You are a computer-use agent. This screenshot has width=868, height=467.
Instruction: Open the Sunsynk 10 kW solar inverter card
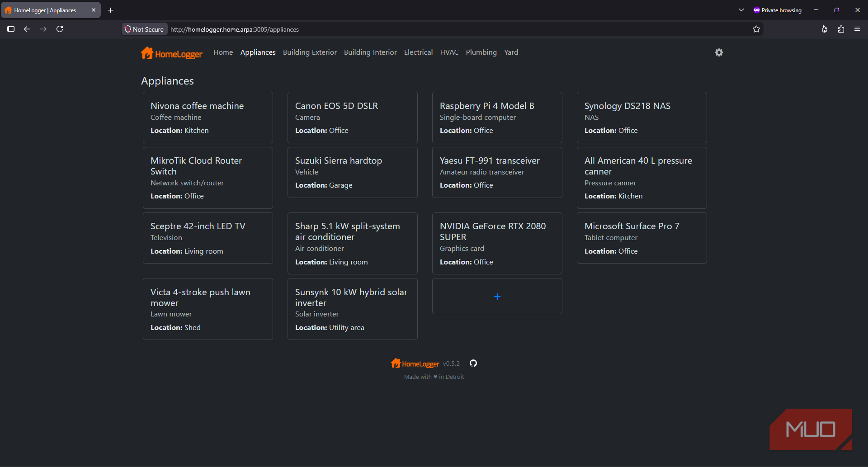click(353, 309)
